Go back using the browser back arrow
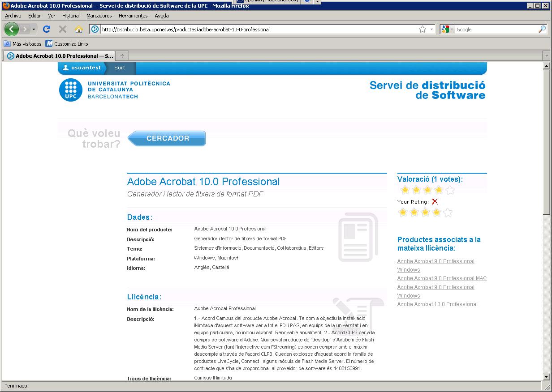 click(11, 29)
